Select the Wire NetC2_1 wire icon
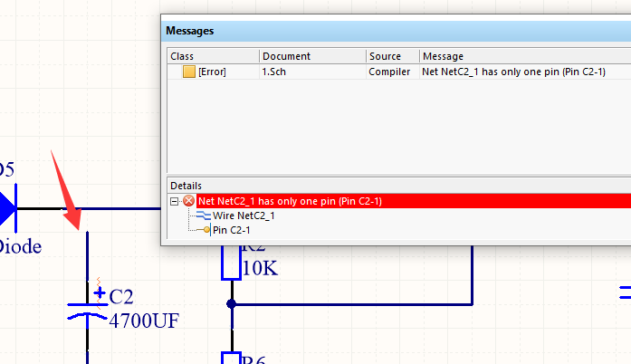Screen dimensions: 631x364 click(x=204, y=216)
